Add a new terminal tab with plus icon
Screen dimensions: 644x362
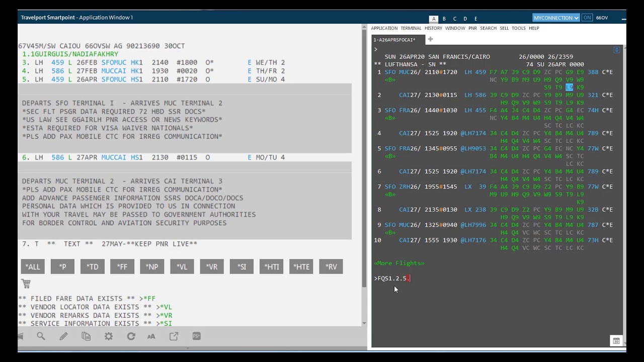[430, 39]
